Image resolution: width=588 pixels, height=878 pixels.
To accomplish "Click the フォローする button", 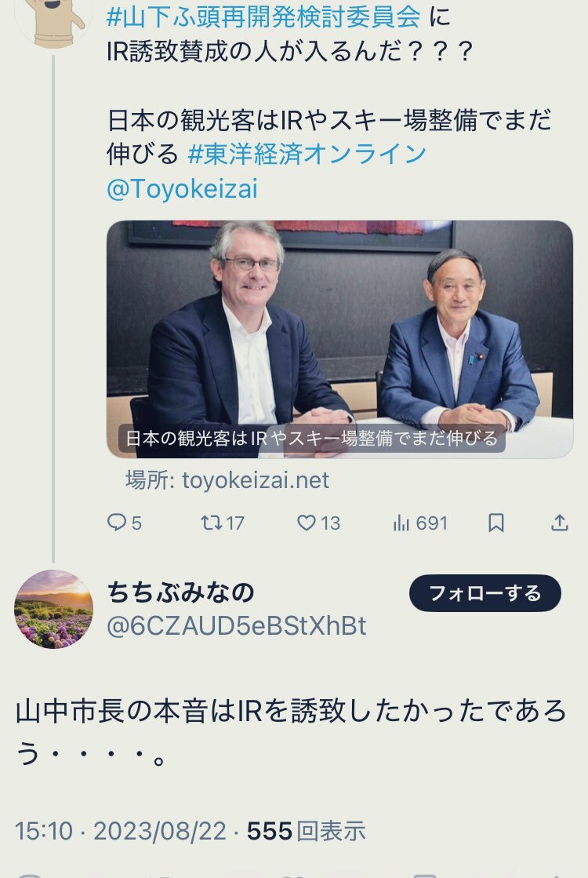I will tap(485, 593).
